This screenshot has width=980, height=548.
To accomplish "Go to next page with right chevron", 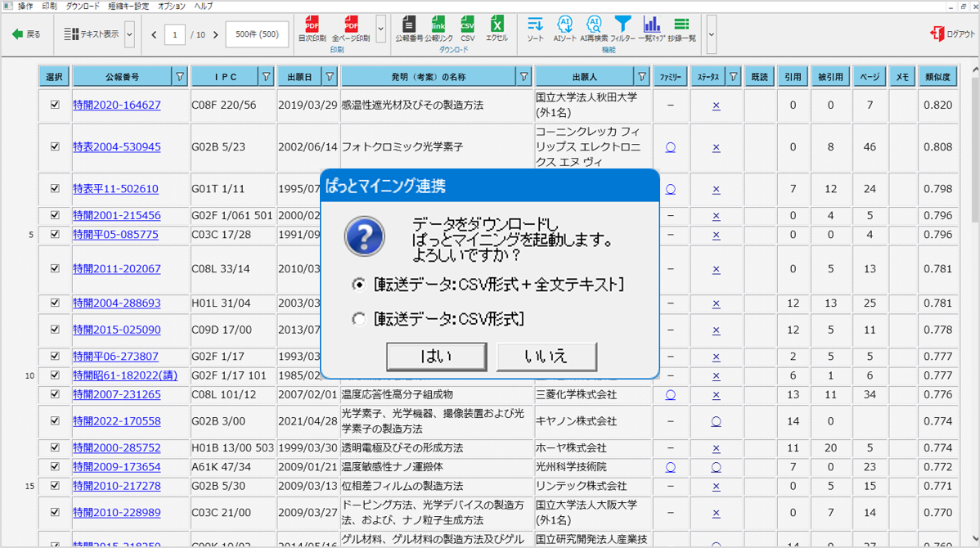I will (216, 34).
